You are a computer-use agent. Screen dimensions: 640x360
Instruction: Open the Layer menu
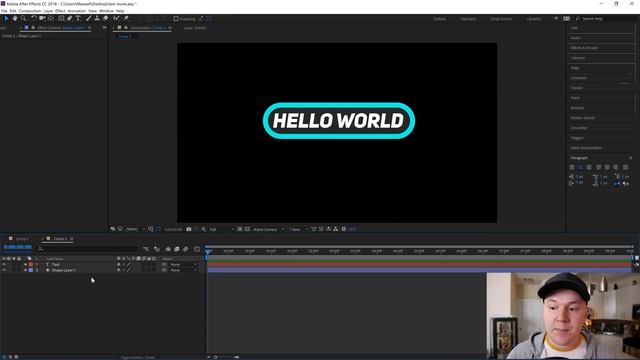click(x=48, y=11)
